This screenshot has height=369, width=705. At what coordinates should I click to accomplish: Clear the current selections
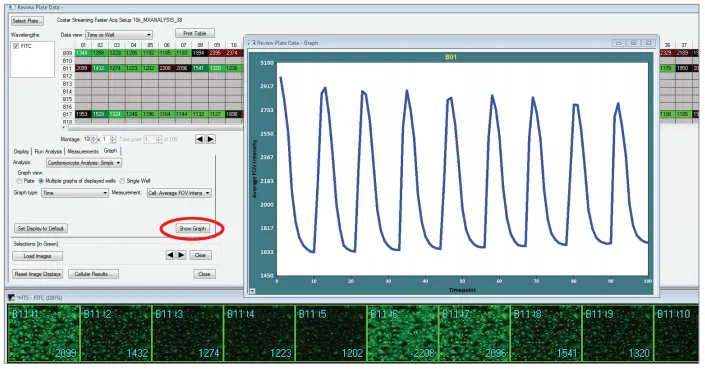[x=200, y=255]
